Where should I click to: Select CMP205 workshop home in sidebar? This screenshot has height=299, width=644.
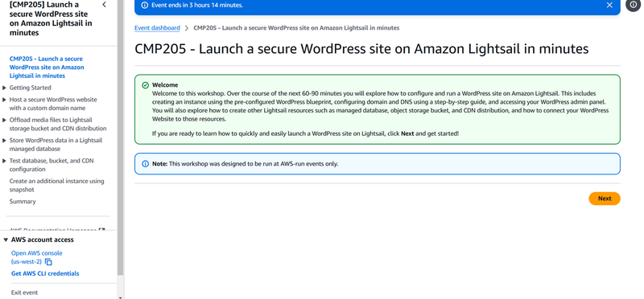tap(47, 68)
